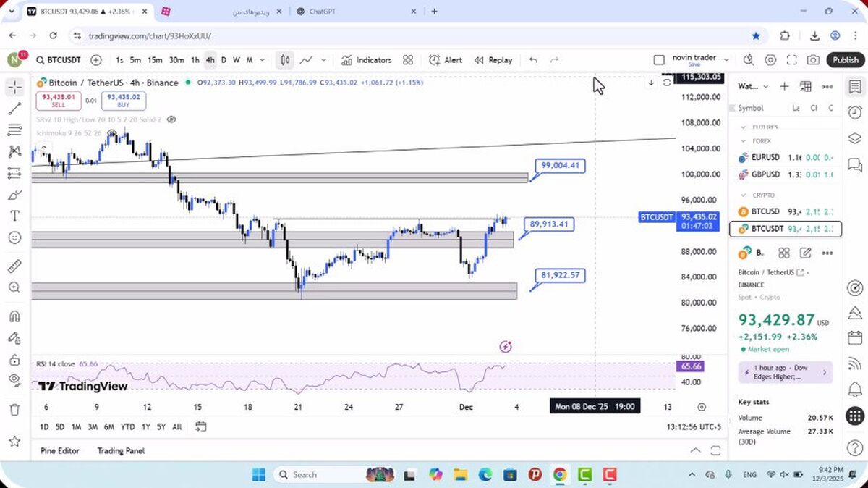The height and width of the screenshot is (488, 868).
Task: Open the Pine Editor tab
Action: (60, 450)
